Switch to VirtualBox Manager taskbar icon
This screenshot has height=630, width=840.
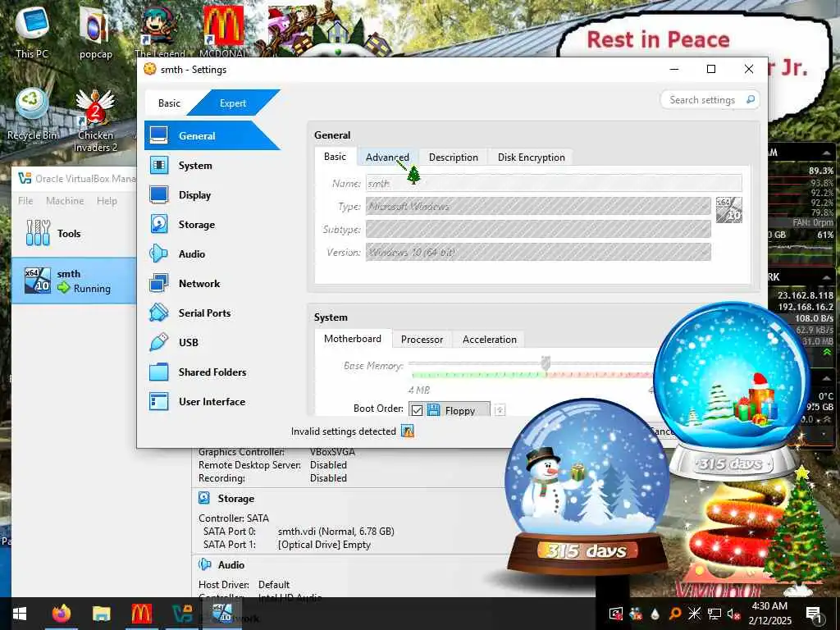pyautogui.click(x=181, y=614)
